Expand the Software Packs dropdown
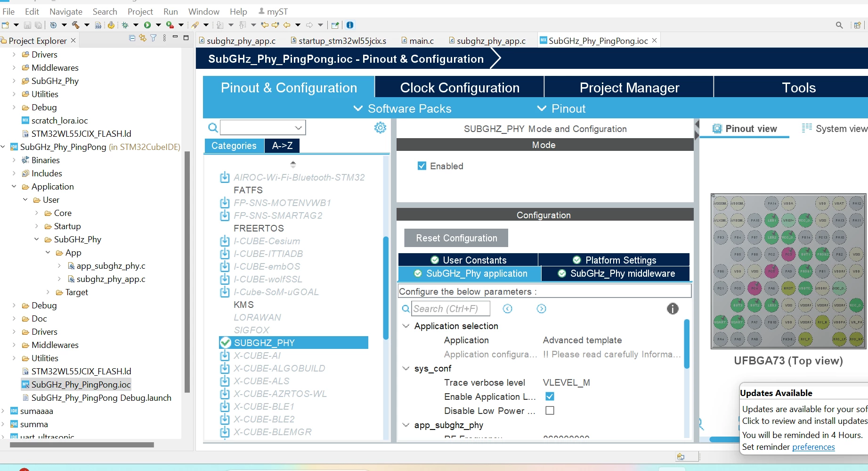 403,108
